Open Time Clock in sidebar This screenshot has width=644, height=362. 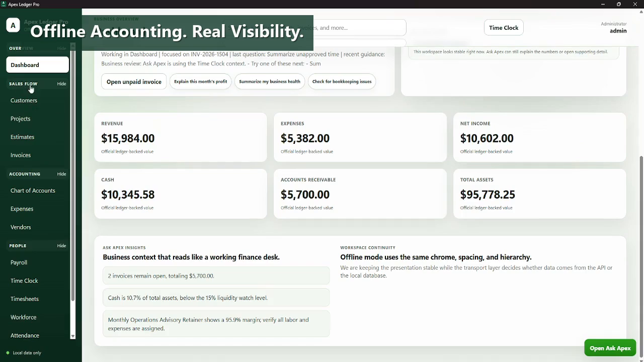click(38, 281)
